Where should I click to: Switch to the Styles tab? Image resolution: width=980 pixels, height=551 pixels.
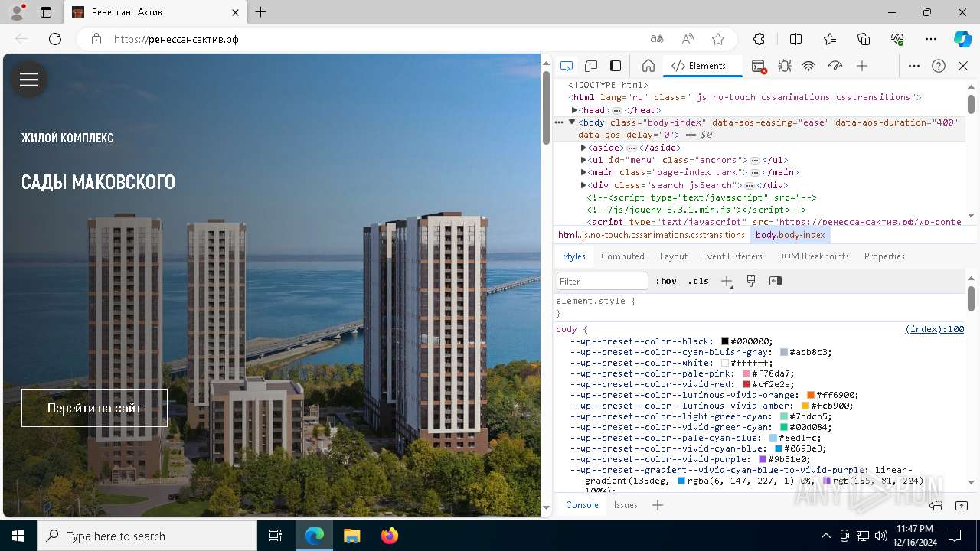574,256
